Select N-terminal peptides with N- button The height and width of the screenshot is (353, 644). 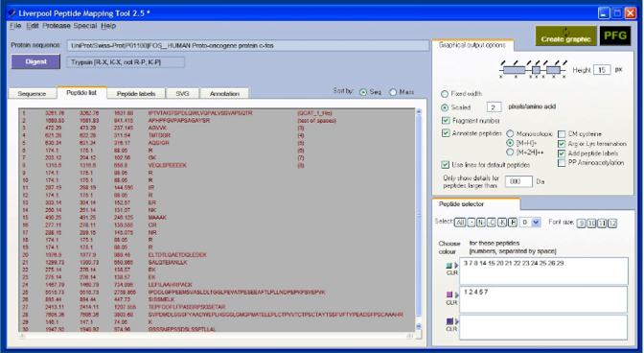pyautogui.click(x=481, y=223)
